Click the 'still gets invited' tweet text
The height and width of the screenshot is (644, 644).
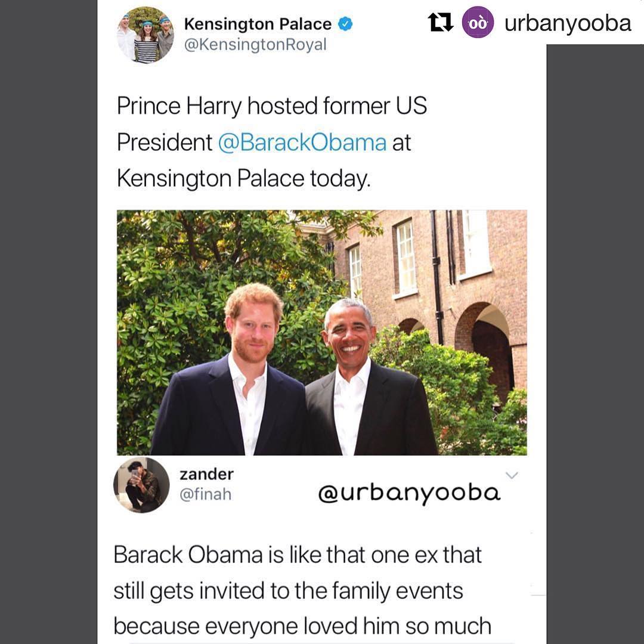pos(288,590)
